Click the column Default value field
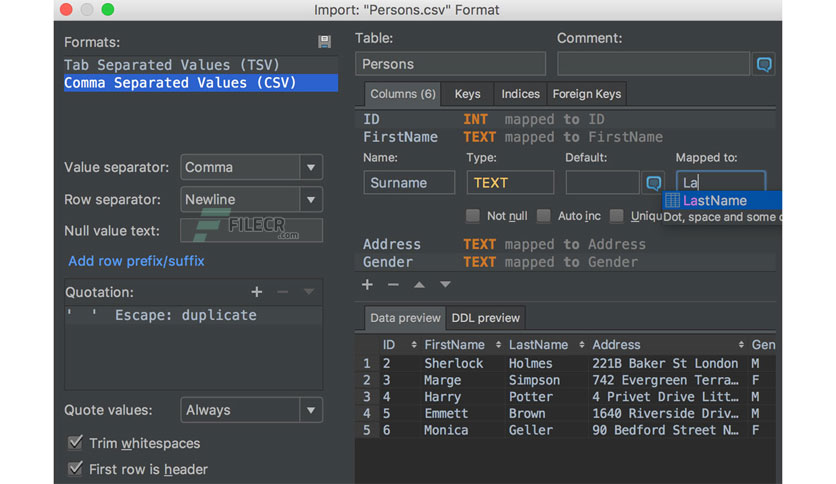The image size is (836, 484). tap(602, 183)
